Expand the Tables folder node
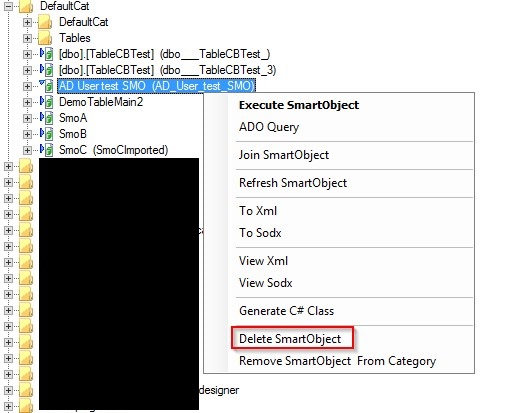Screen dimensions: 518x413 point(27,38)
